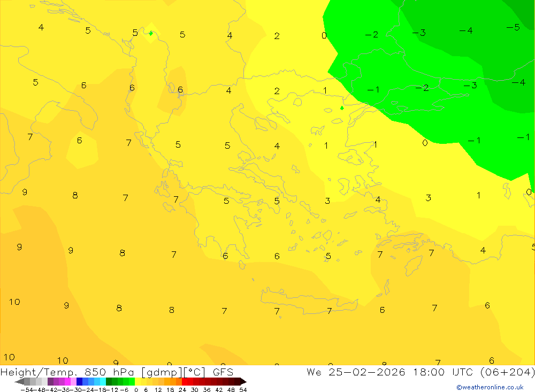Pick the dark green swatch above the -12 label

(x=109, y=382)
